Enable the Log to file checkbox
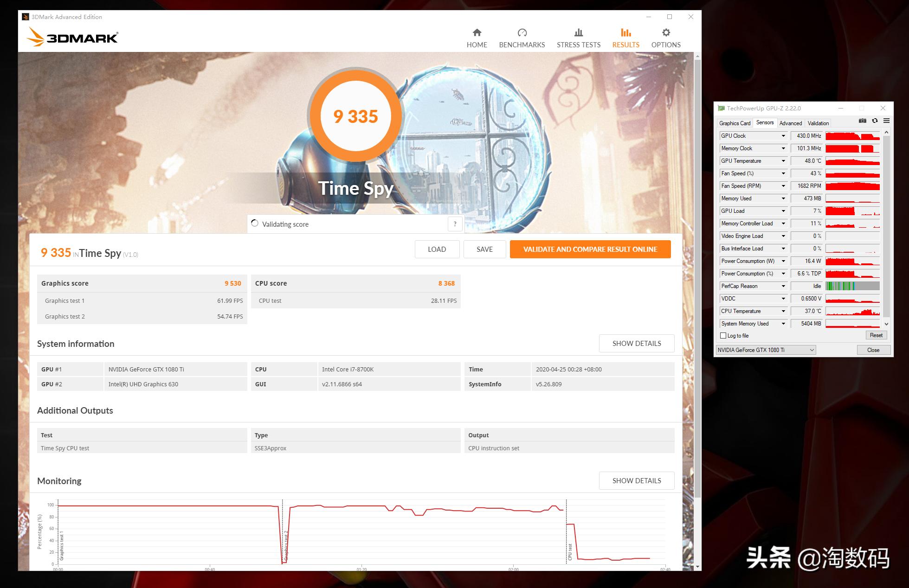 (x=722, y=335)
